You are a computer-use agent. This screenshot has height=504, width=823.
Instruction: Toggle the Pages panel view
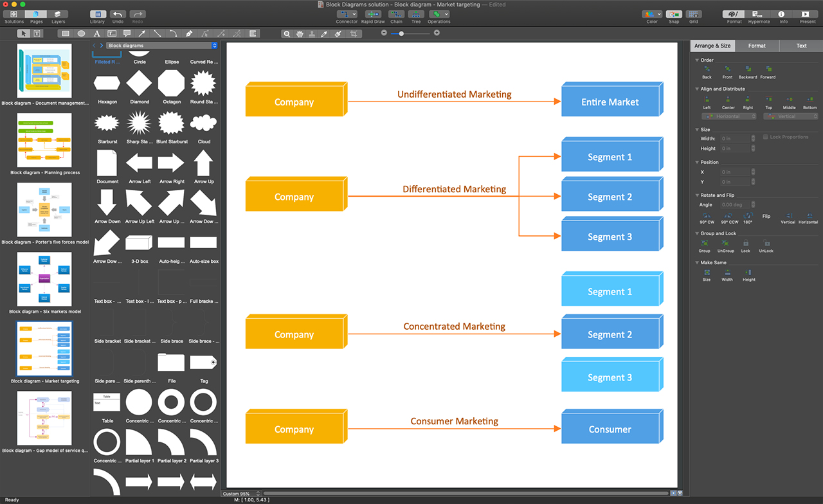coord(36,14)
